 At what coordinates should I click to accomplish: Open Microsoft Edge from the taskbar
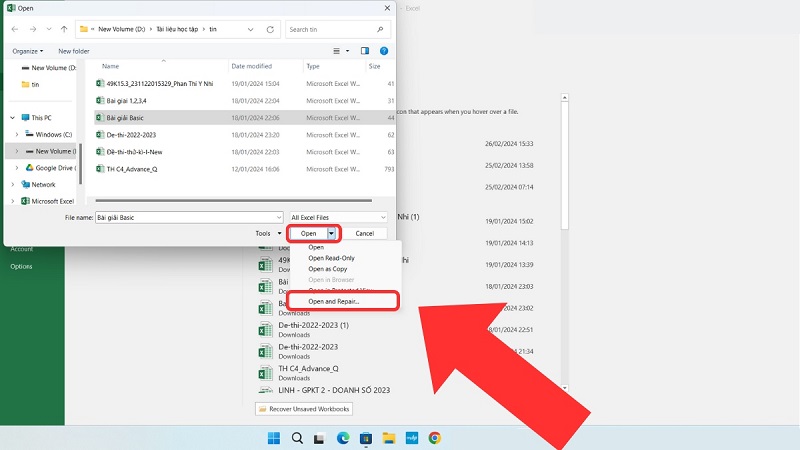[x=343, y=438]
